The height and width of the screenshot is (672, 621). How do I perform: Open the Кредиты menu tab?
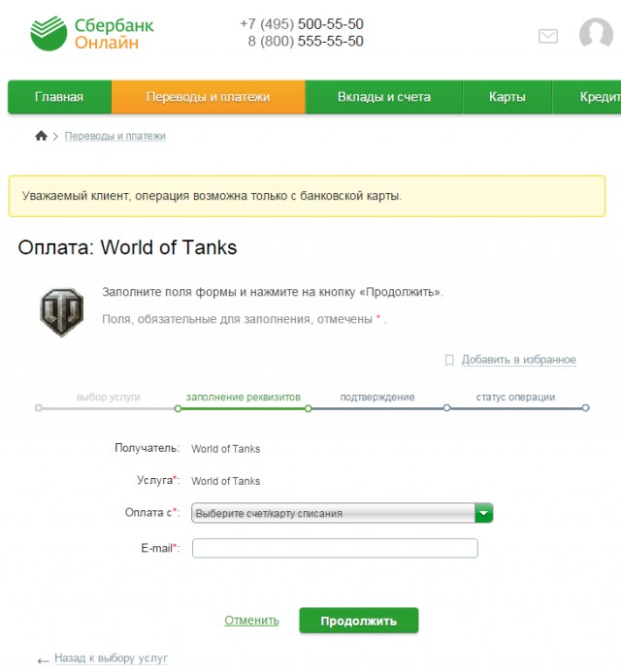tap(587, 97)
